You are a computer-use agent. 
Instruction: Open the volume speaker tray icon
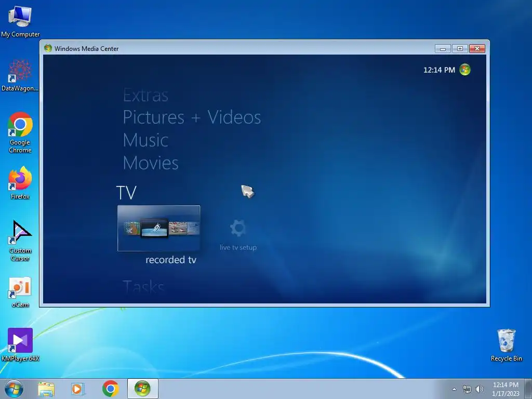point(480,389)
